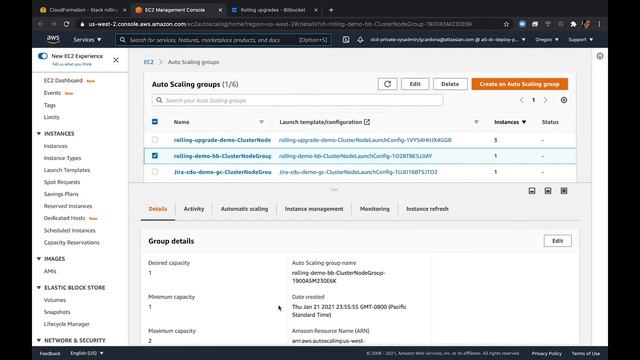
Task: Focus the AWS services search bar
Action: [x=223, y=40]
